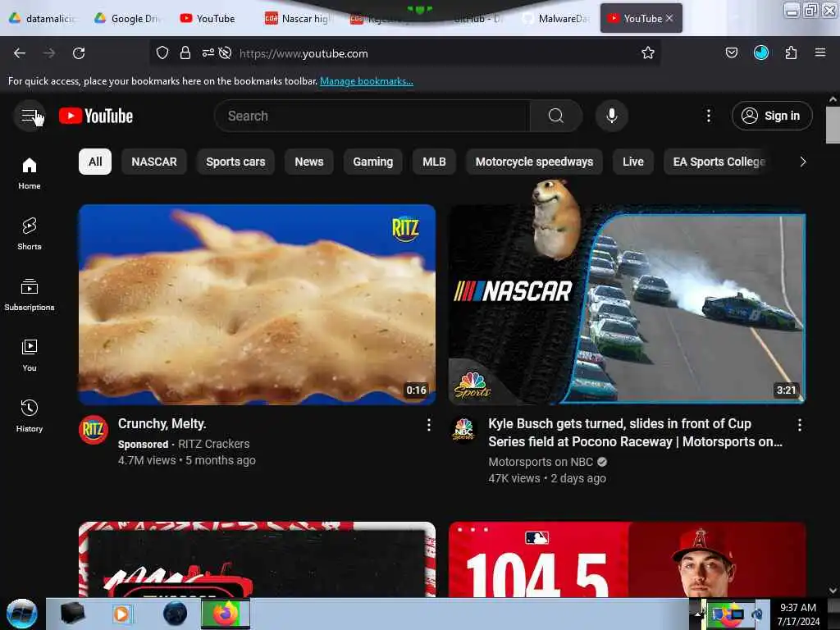Click the NBC Sports channel avatar
The image size is (840, 630).
[463, 430]
